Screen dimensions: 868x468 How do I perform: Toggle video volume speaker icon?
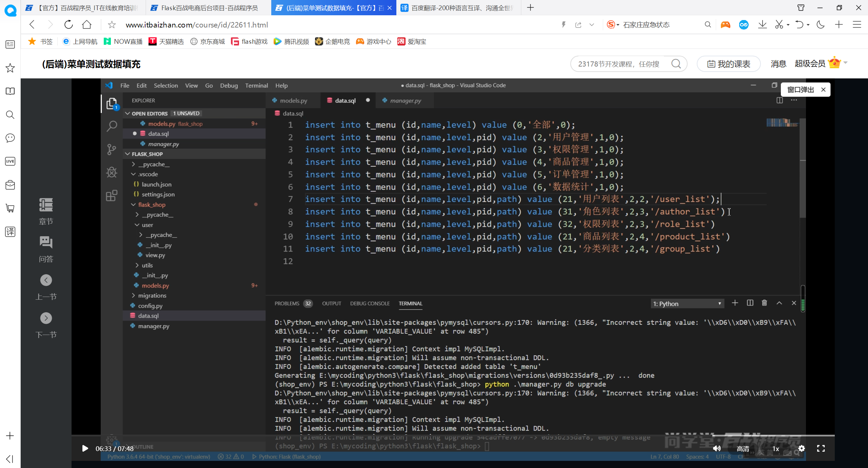[717, 449]
